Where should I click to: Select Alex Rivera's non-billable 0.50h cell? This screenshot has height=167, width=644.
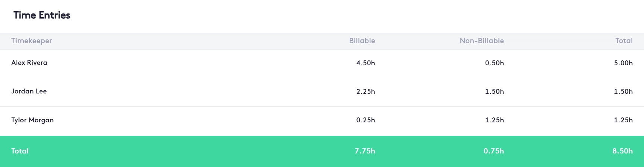click(494, 63)
